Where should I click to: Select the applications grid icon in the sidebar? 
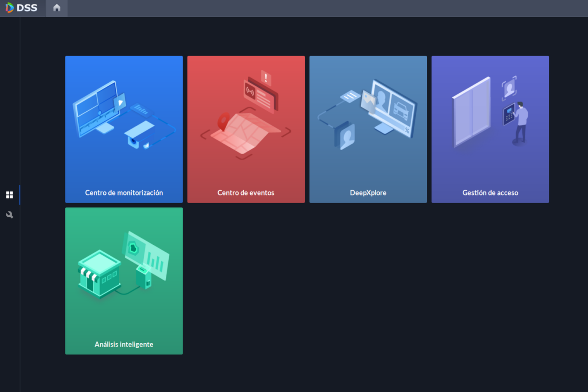pos(10,195)
